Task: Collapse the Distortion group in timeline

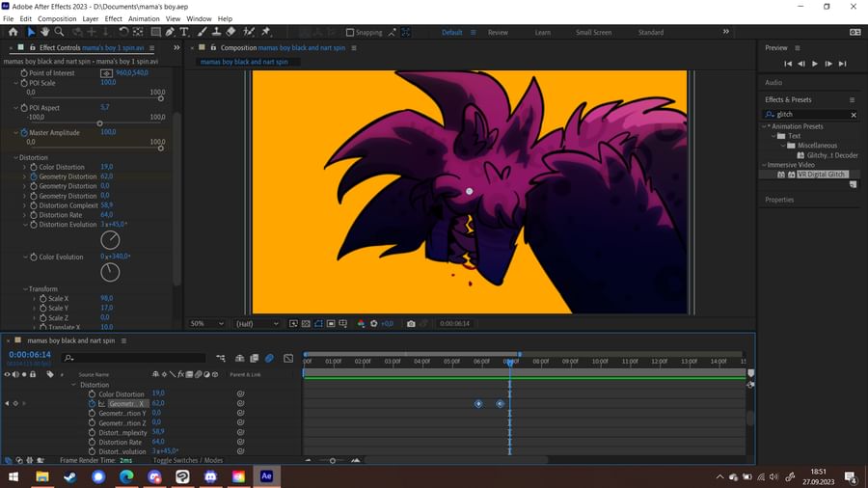Action: tap(73, 385)
